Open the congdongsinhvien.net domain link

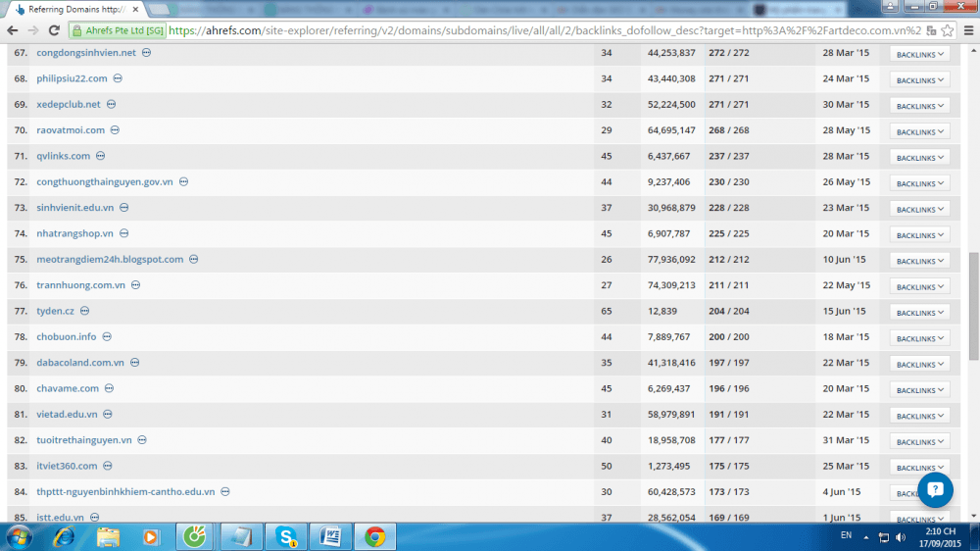(85, 53)
